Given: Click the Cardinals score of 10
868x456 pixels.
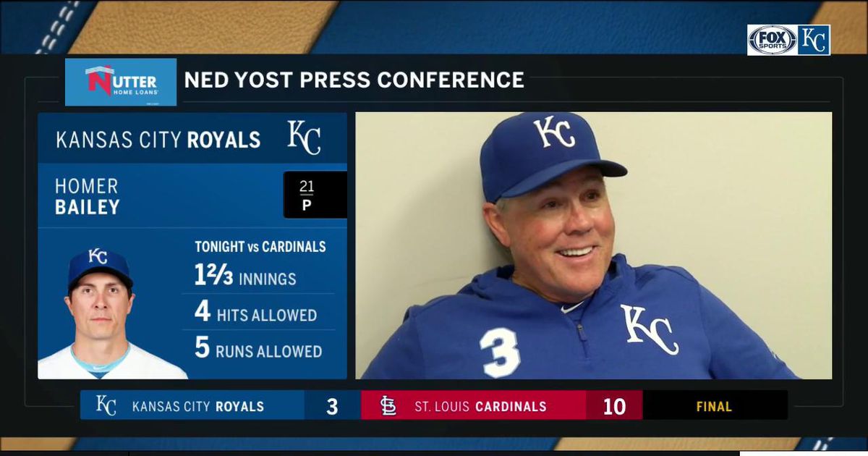Looking at the screenshot, I should (614, 406).
